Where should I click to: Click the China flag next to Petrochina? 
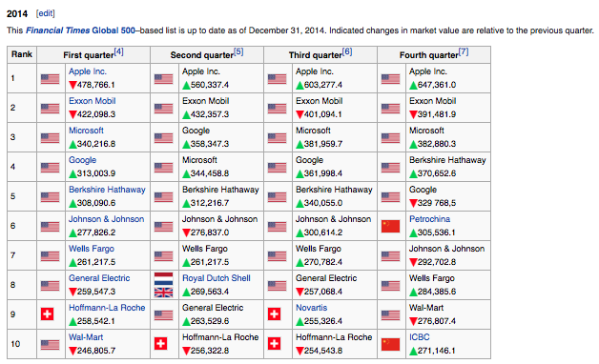pyautogui.click(x=390, y=226)
